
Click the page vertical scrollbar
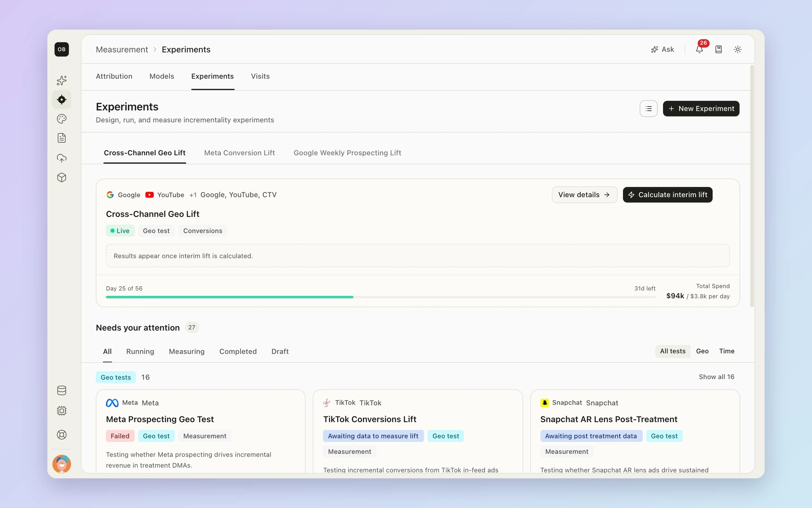pyautogui.click(x=752, y=186)
